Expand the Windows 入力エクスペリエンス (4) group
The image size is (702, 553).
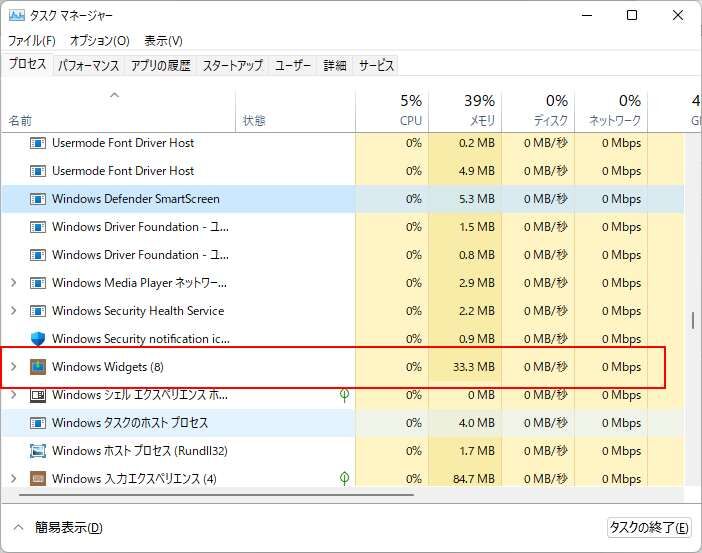(13, 479)
